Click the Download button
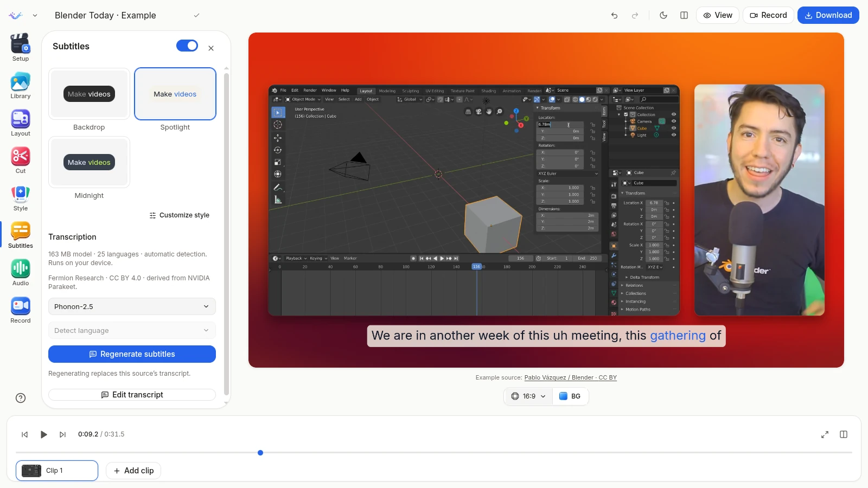Viewport: 868px width, 488px height. 828,15
